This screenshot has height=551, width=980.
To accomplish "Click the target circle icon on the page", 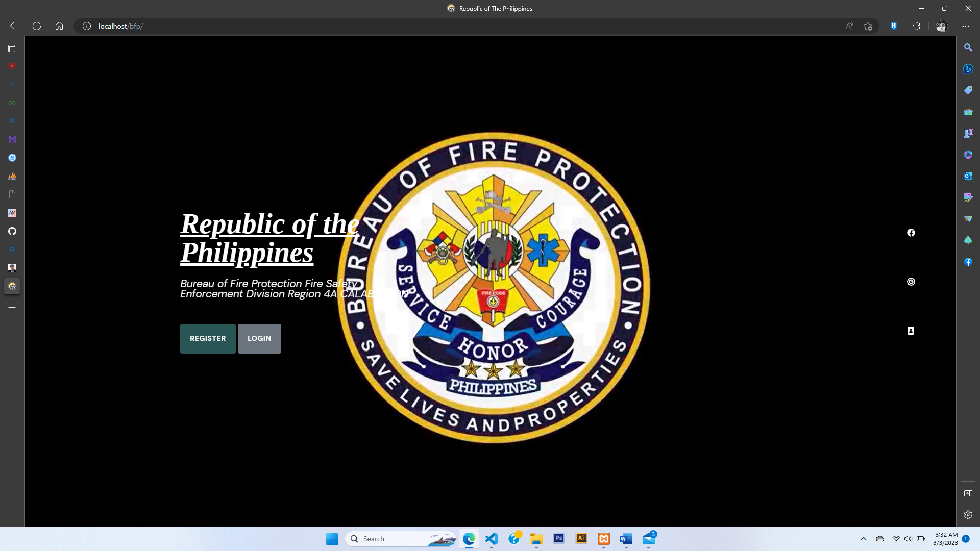I will pyautogui.click(x=911, y=282).
